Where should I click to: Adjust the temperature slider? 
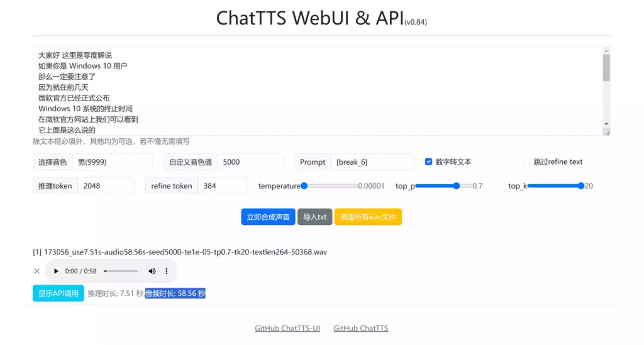click(x=304, y=185)
